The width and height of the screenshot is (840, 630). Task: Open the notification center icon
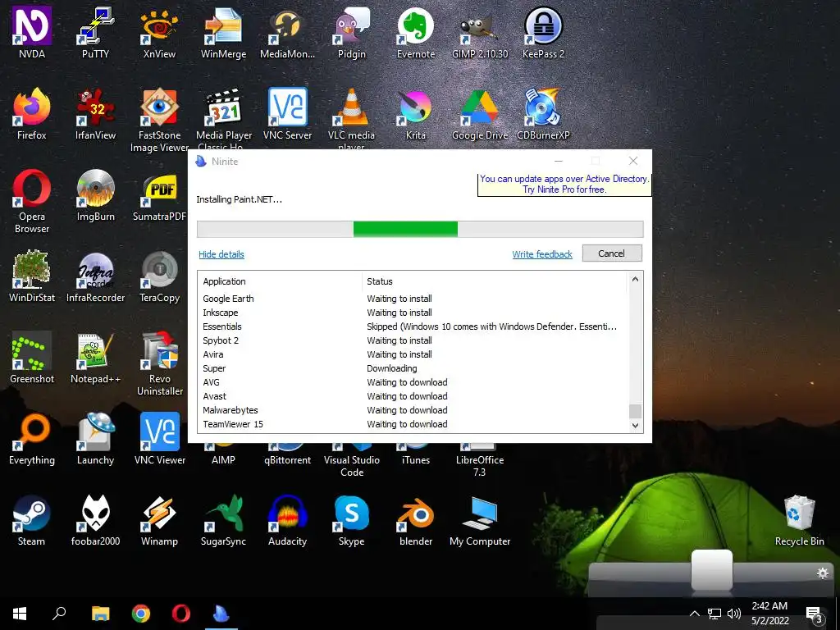[x=815, y=614]
